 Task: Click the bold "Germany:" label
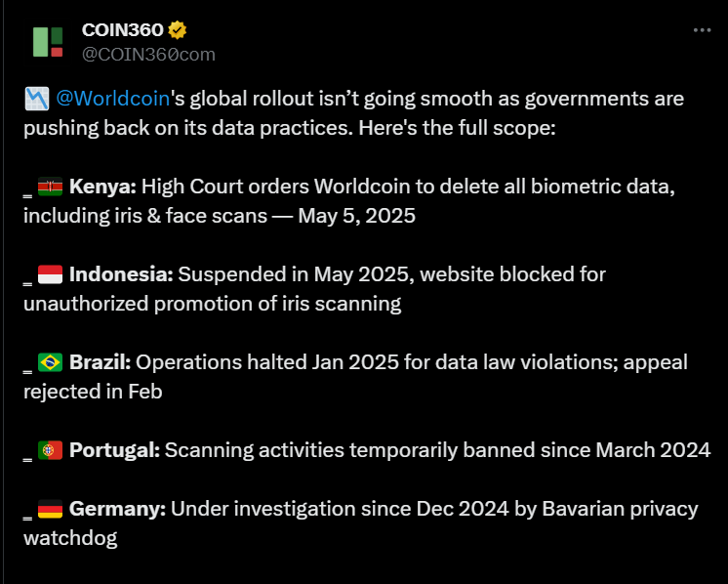point(118,509)
